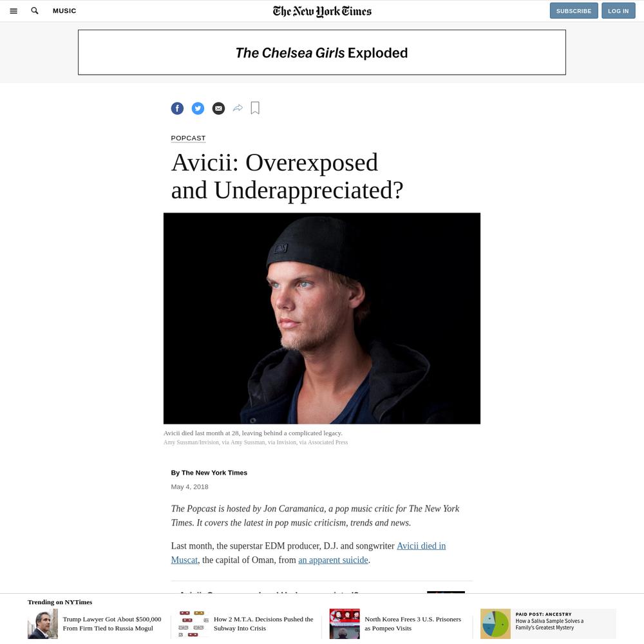Screen dimensions: 644x644
Task: Follow the 'an apparent suicide' link
Action: coord(333,560)
